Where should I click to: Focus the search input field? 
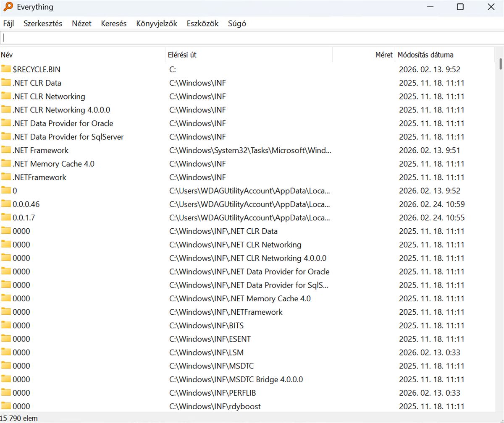pyautogui.click(x=252, y=38)
